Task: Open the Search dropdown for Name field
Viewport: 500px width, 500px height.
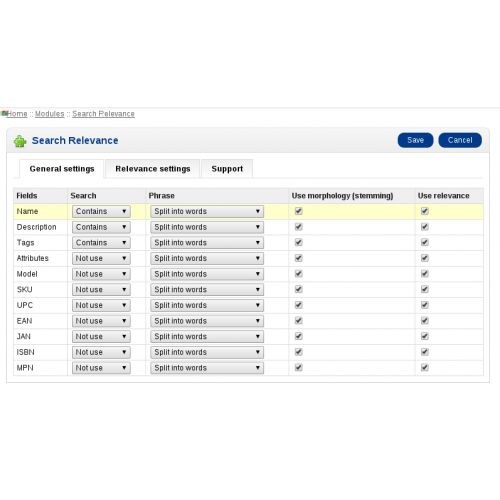Action: point(101,211)
